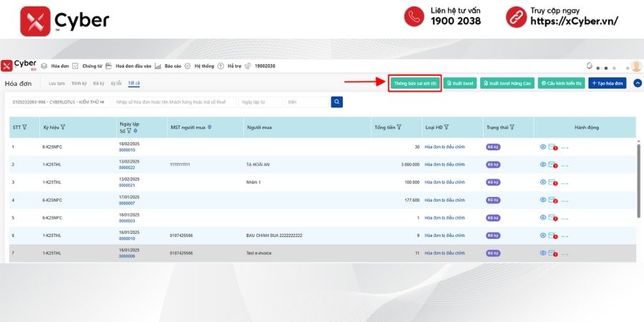644x322 pixels.
Task: Click the invoice search text field
Action: [175, 102]
